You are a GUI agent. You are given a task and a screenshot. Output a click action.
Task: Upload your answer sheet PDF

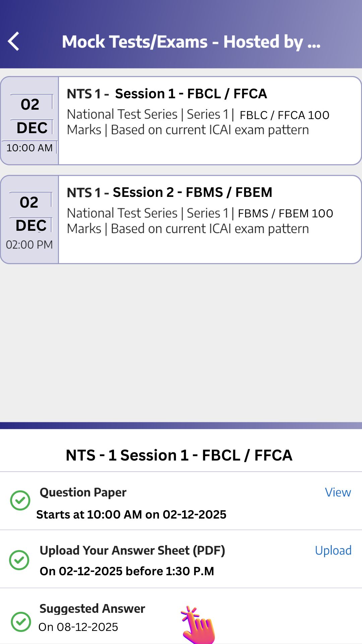coord(333,550)
